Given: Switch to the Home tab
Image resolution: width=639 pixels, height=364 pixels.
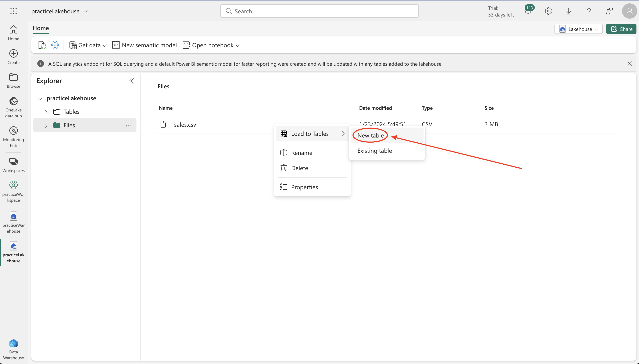Looking at the screenshot, I should [x=41, y=28].
